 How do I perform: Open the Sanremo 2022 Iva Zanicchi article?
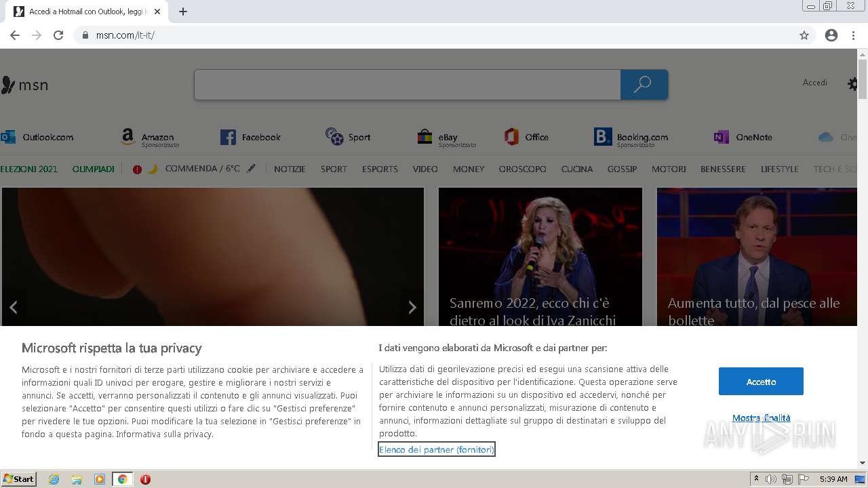pos(540,257)
